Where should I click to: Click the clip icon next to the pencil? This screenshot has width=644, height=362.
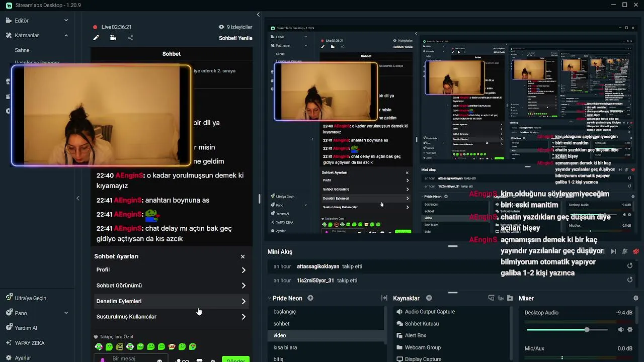click(113, 38)
